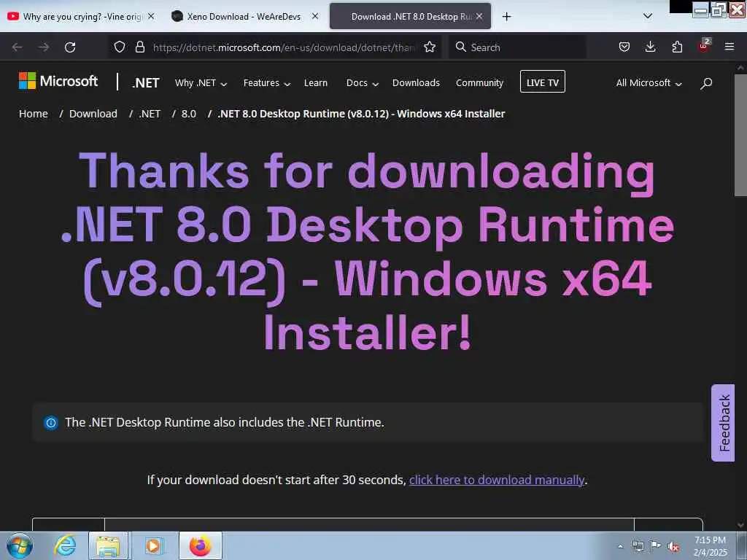Expand the Docs menu
Viewport: 747px width, 560px height.
tap(362, 83)
